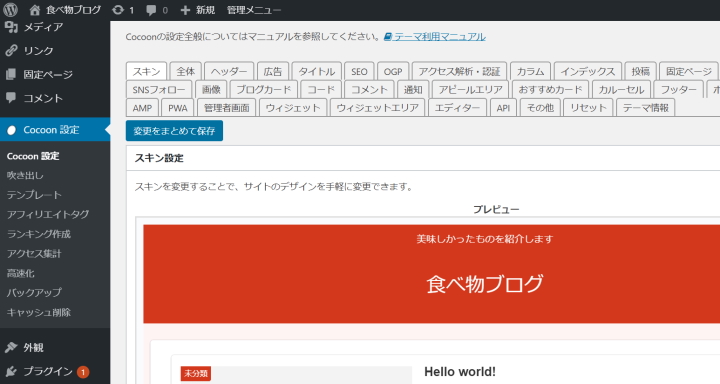Click the plugin update count badge
The height and width of the screenshot is (384, 720).
(x=83, y=372)
